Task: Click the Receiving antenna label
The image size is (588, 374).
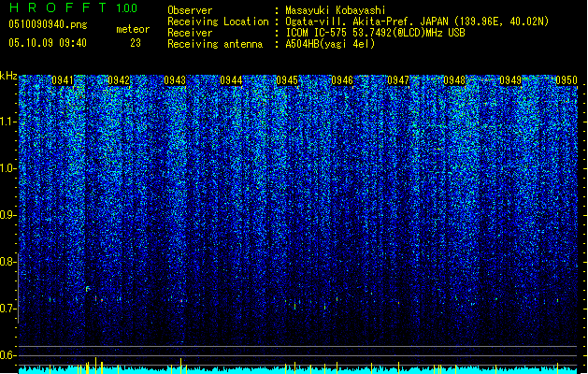Action: point(215,44)
